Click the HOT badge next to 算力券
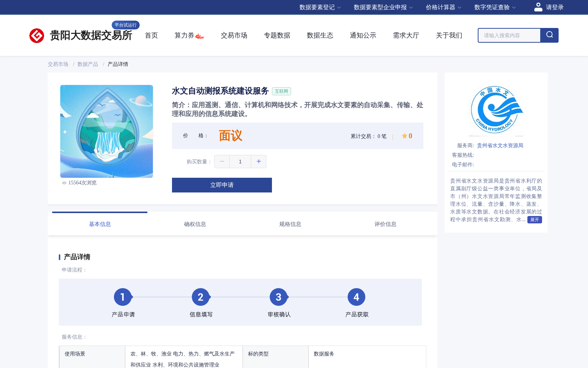Image resolution: width=588 pixels, height=368 pixels. (x=200, y=36)
